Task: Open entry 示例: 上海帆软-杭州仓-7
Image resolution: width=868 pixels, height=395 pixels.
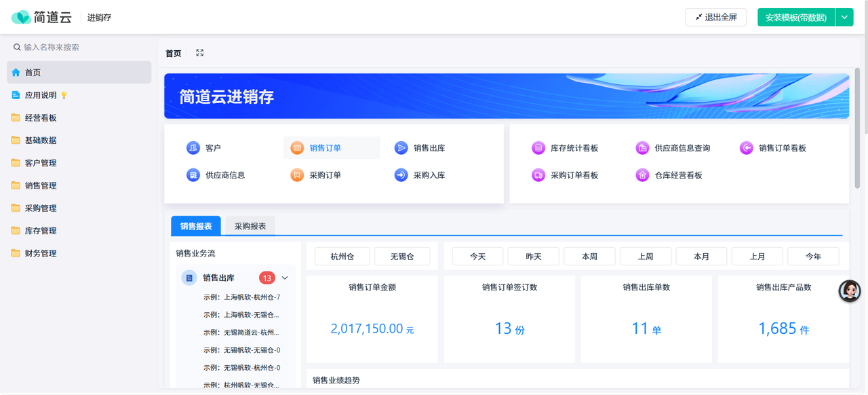Action: [x=241, y=297]
